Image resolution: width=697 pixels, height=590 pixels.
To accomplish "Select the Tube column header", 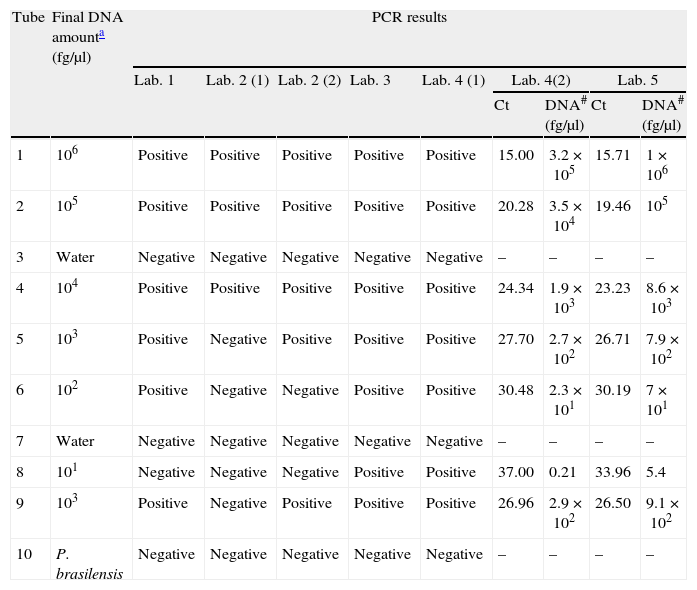I will coord(27,18).
